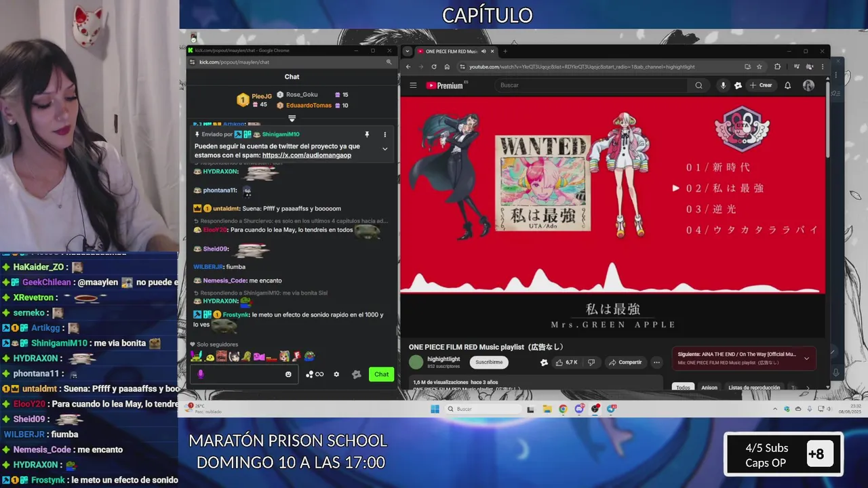
Task: Unpin the pinned chat message
Action: coord(366,135)
